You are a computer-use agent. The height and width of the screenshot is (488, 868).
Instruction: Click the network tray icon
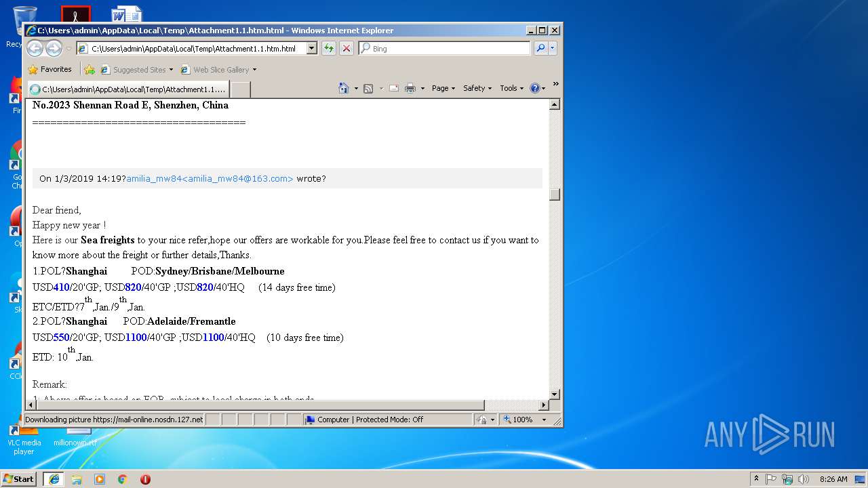click(x=787, y=479)
